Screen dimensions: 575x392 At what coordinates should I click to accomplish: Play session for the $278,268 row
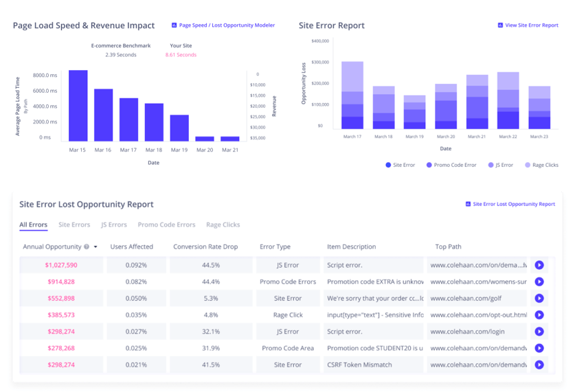(x=539, y=348)
